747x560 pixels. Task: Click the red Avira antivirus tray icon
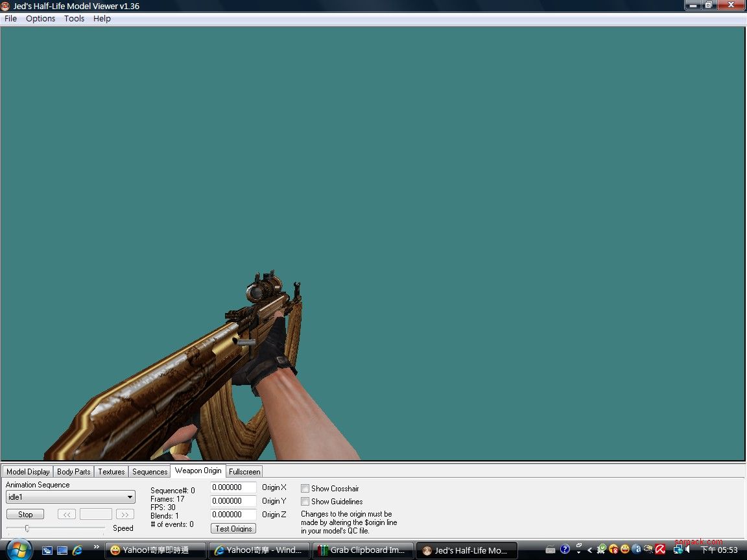[x=660, y=550]
